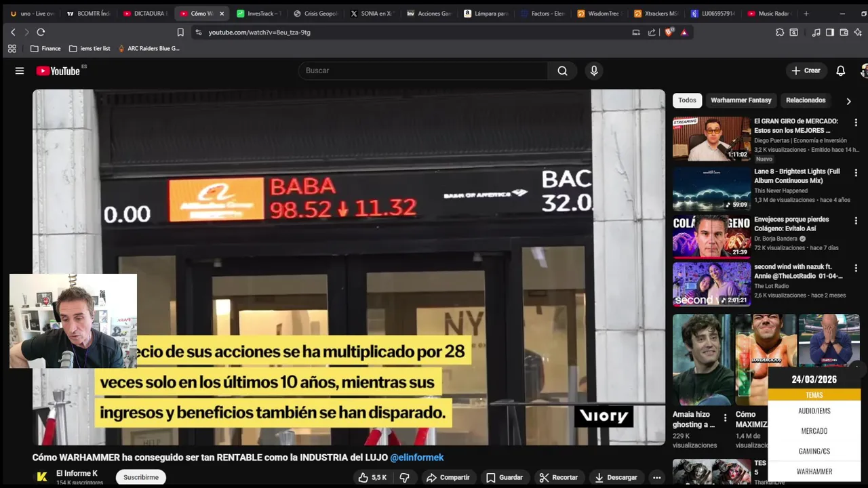This screenshot has height=488, width=868.
Task: Open Leo AI sparkle icon
Action: coord(858,32)
